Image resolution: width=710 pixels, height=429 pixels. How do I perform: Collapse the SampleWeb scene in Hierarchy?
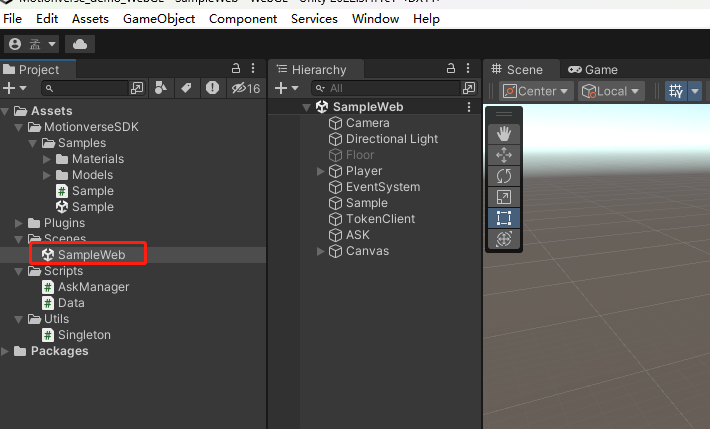pyautogui.click(x=307, y=107)
